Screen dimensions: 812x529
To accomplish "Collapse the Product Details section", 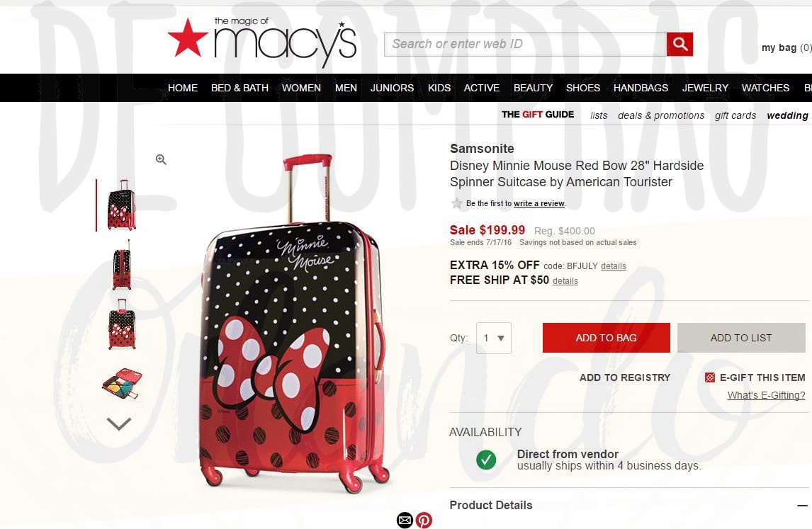I will (801, 505).
